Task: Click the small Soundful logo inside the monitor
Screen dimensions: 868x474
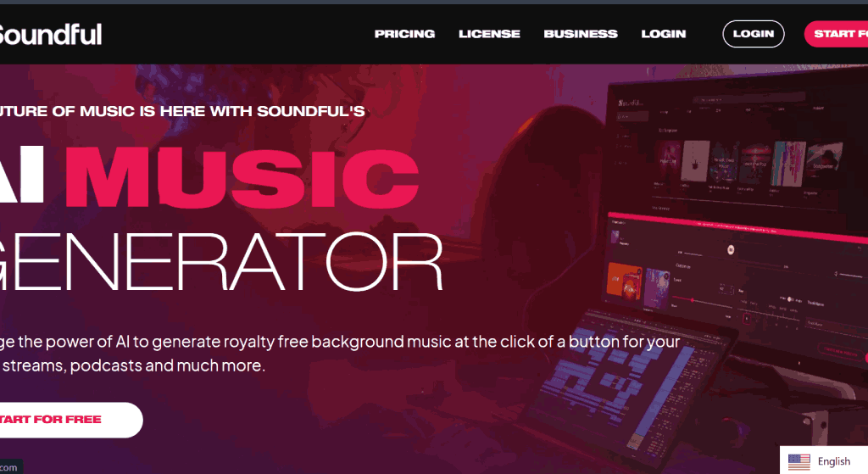Action: click(x=631, y=103)
